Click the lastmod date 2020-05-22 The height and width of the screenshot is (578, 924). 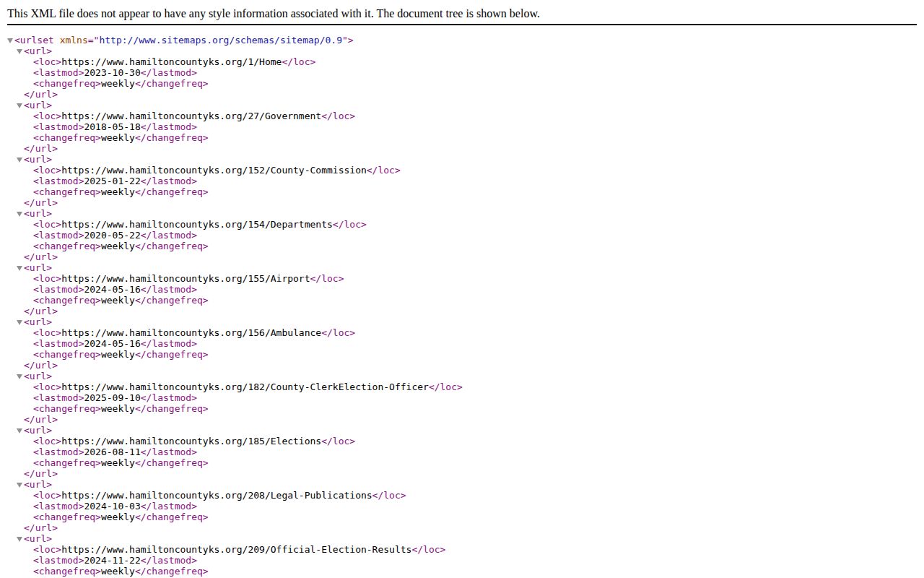pos(113,236)
